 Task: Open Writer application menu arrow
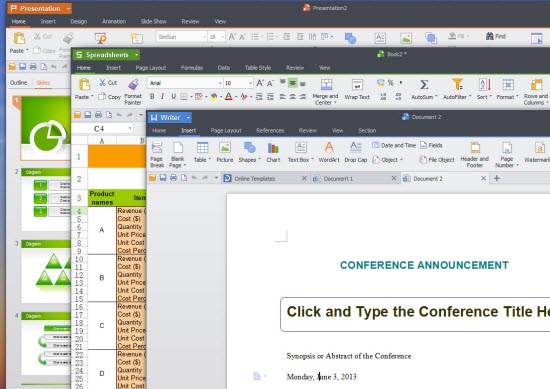(188, 118)
